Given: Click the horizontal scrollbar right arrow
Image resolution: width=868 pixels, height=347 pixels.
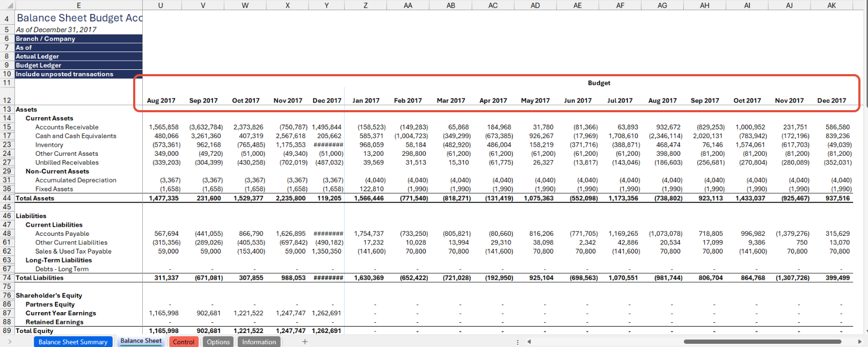Looking at the screenshot, I should (859, 342).
